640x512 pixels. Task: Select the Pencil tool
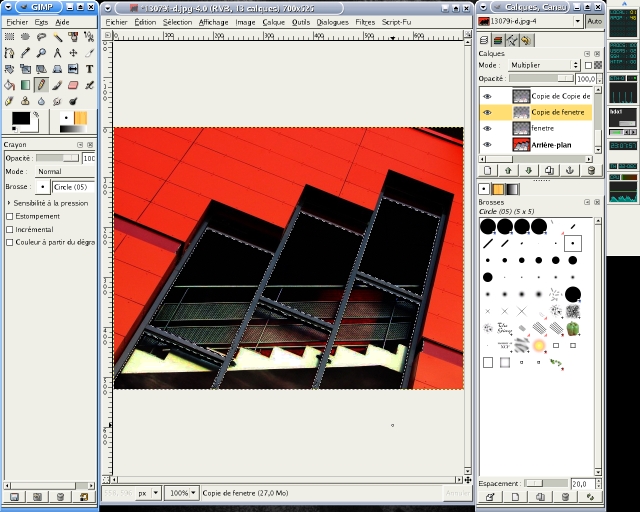[41, 85]
